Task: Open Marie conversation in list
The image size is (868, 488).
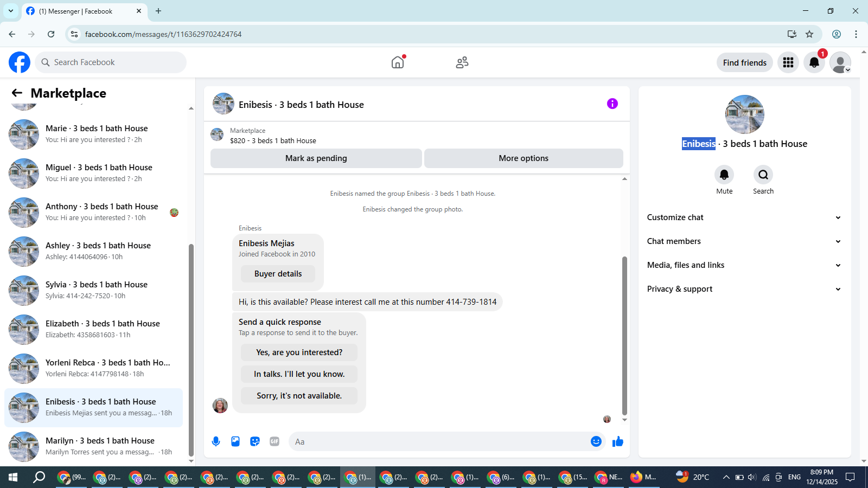Action: 93,134
